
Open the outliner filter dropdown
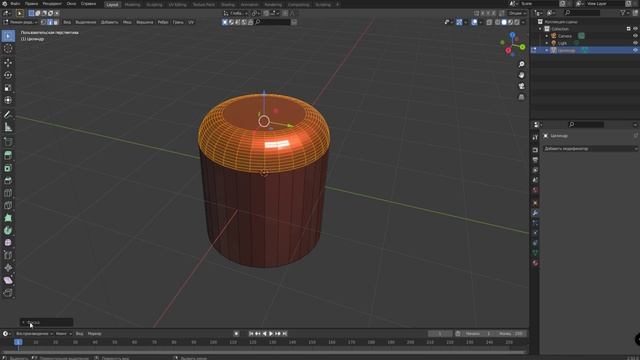tap(624, 13)
